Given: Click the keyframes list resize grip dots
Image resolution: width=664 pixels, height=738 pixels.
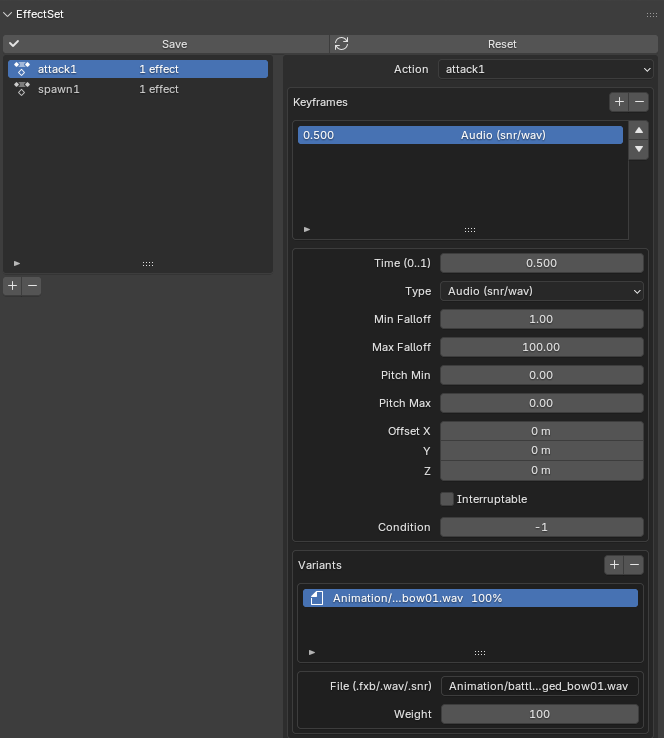Looking at the screenshot, I should click(x=470, y=230).
